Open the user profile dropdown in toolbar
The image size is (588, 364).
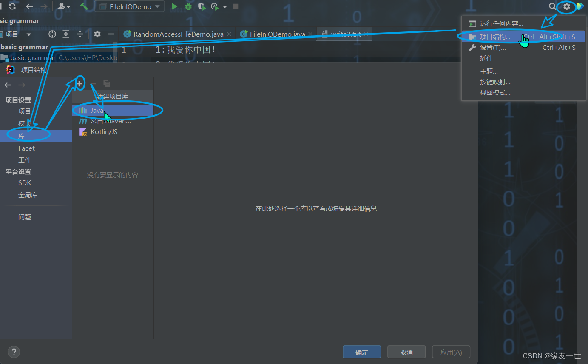point(64,6)
